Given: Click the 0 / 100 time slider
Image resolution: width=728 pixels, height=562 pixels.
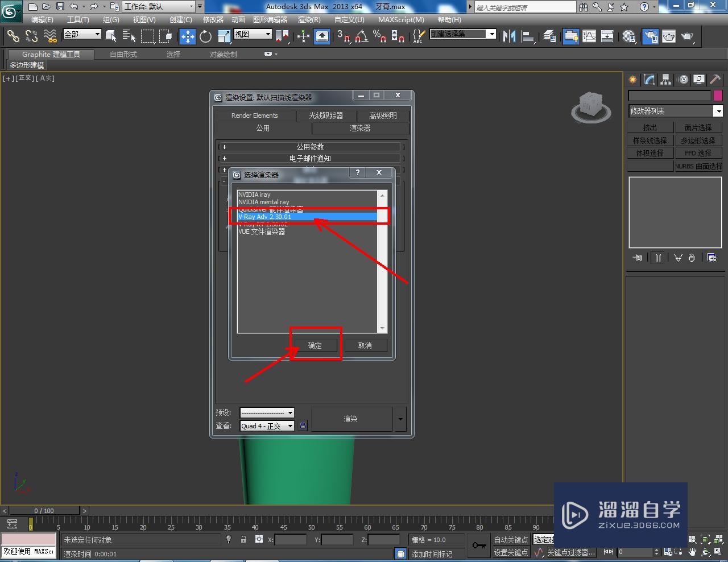Looking at the screenshot, I should tap(44, 510).
